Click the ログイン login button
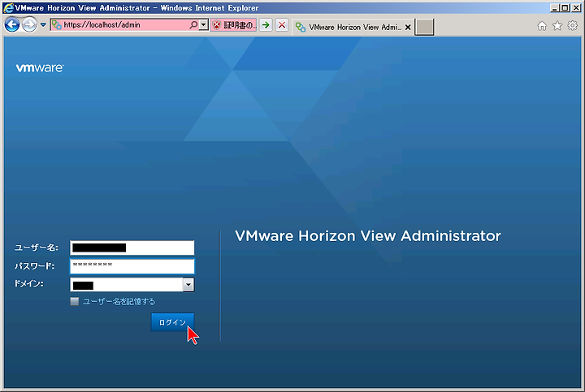This screenshot has width=585, height=392. [172, 322]
